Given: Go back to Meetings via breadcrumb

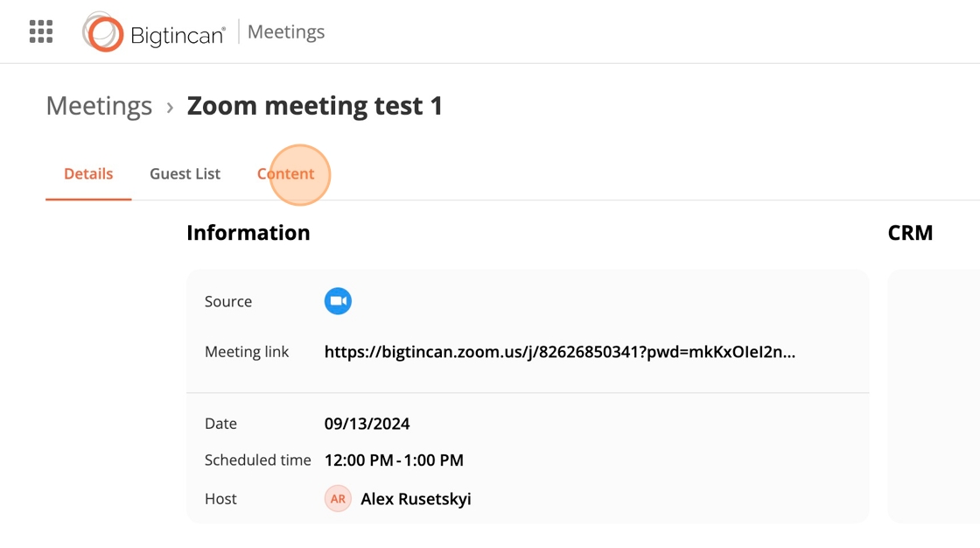Looking at the screenshot, I should pos(99,106).
